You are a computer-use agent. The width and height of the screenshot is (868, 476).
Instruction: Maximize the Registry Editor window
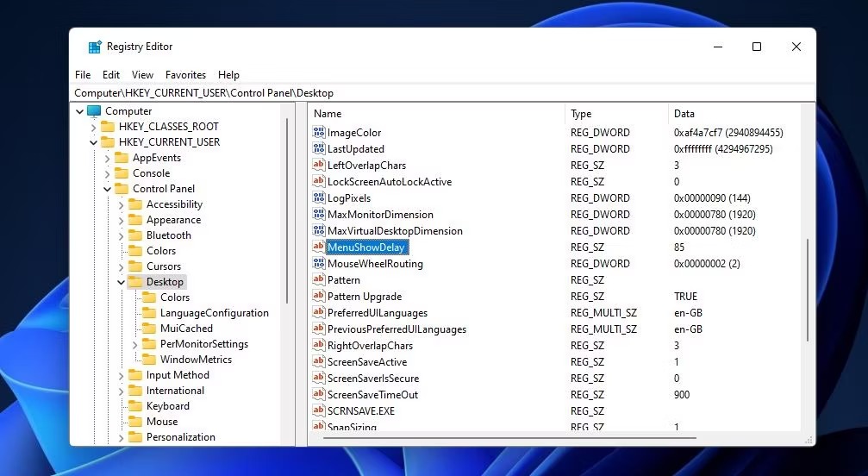coord(757,47)
